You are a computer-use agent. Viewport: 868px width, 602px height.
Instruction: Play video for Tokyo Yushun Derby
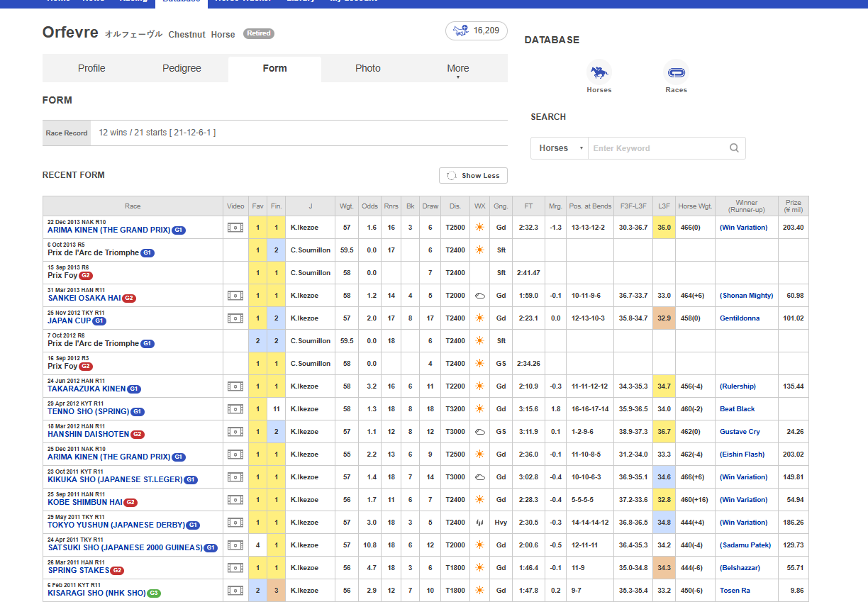(235, 523)
